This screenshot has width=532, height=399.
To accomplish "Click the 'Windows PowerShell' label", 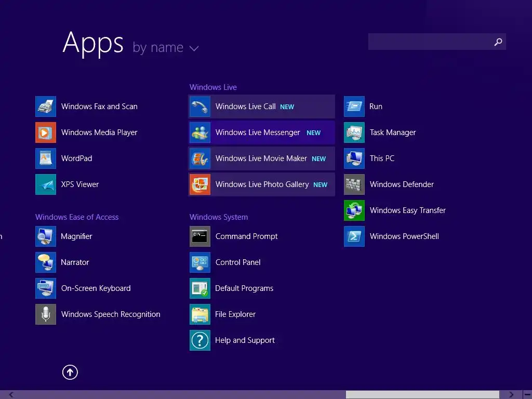I will point(404,236).
